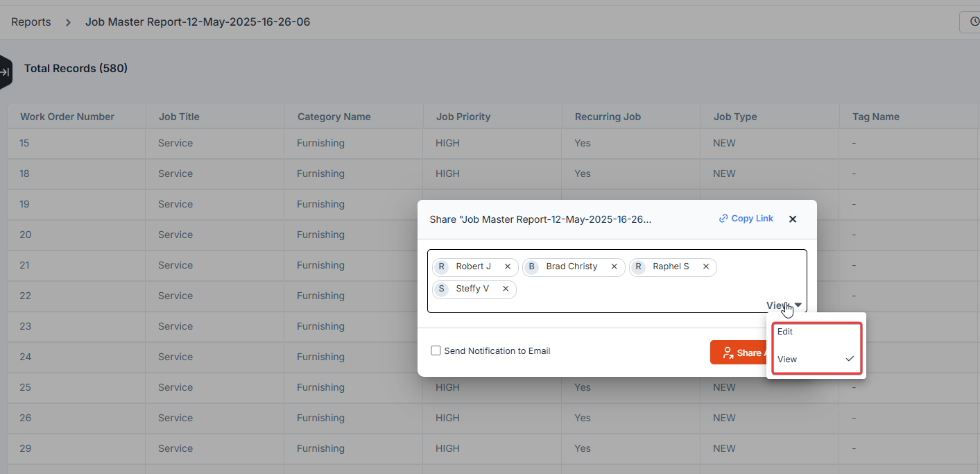Click Yes recurring value in row 29
Image resolution: width=980 pixels, height=474 pixels.
[583, 448]
